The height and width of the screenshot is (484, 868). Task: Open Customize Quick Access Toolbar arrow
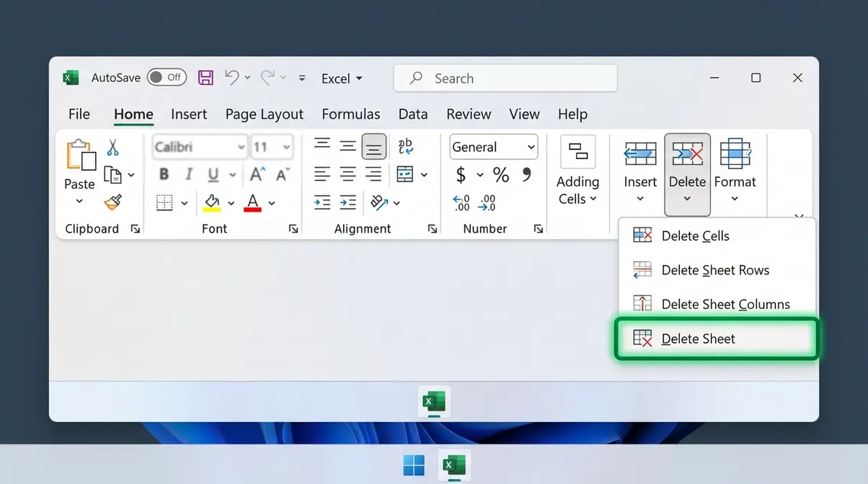coord(302,78)
